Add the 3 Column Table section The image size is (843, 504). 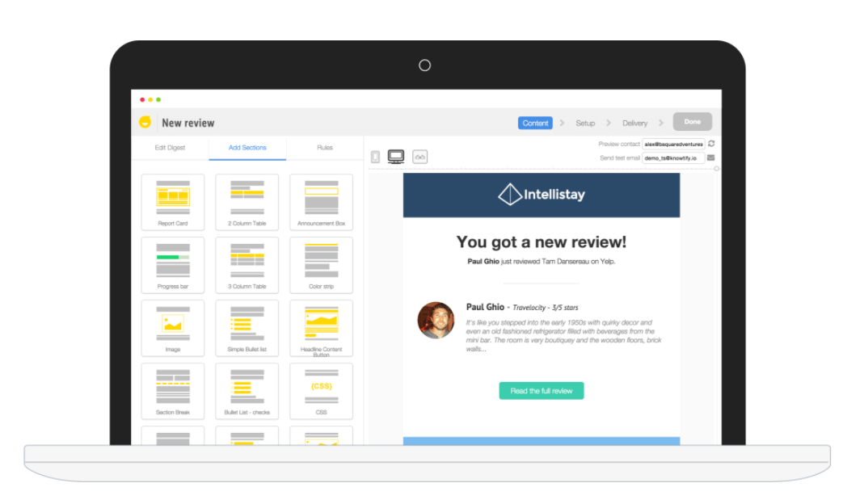(x=247, y=265)
